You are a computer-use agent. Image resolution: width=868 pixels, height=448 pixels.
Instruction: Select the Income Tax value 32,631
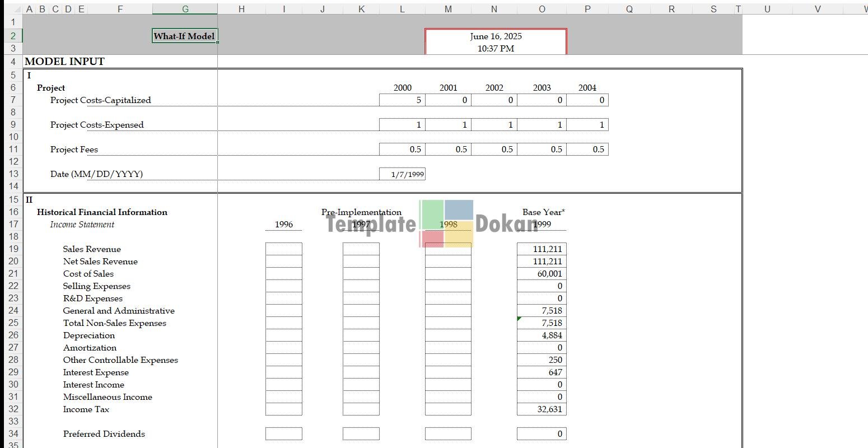(542, 409)
